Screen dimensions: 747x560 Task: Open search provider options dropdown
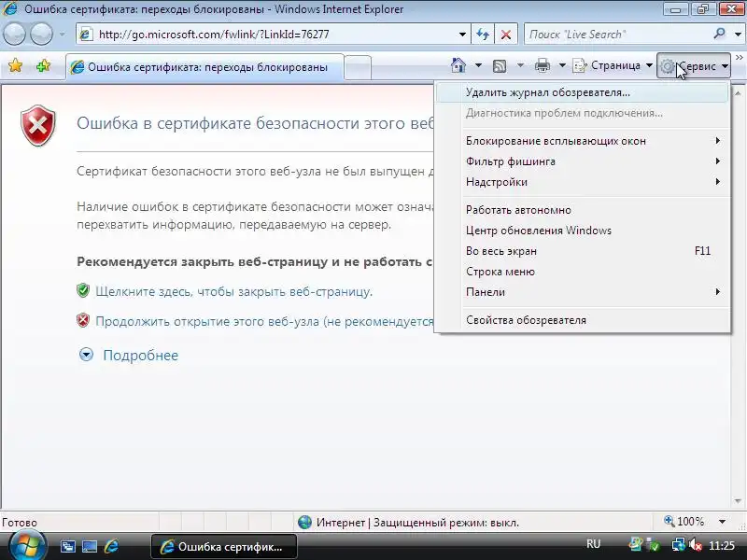tap(738, 35)
